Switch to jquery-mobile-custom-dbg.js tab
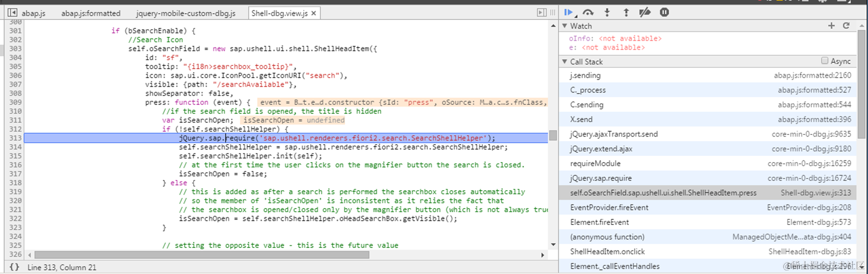The height and width of the screenshot is (274, 868). [186, 13]
